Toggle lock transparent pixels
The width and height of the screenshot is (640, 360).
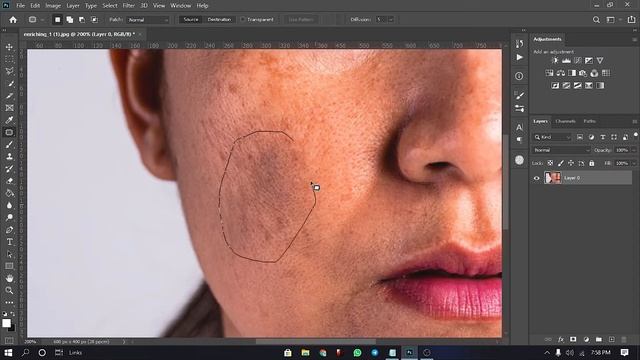point(550,163)
